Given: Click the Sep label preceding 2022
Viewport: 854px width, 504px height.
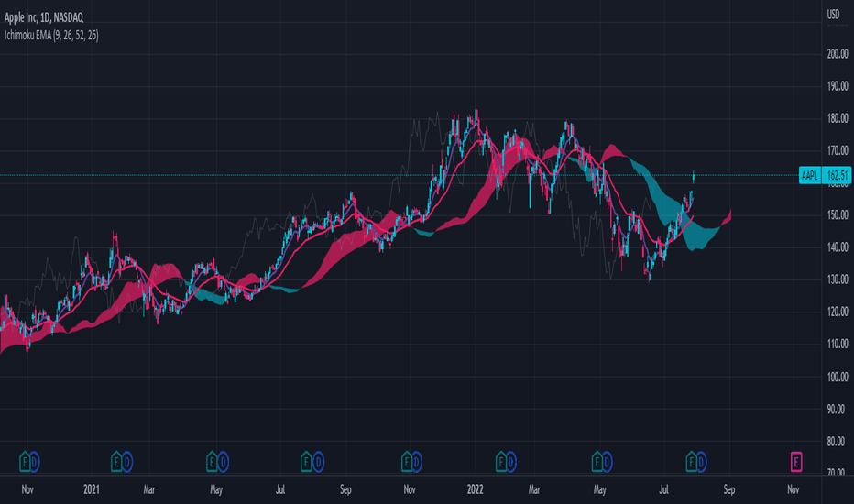Looking at the screenshot, I should (x=345, y=489).
